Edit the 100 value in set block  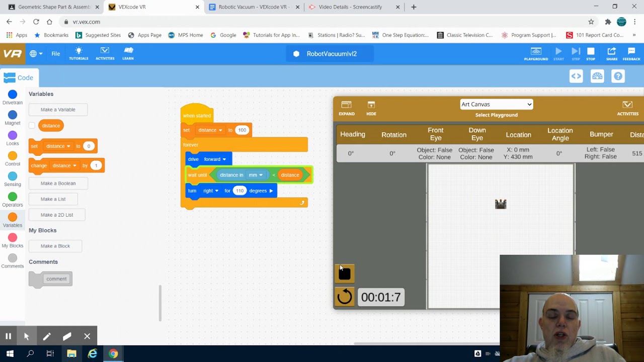click(x=242, y=130)
